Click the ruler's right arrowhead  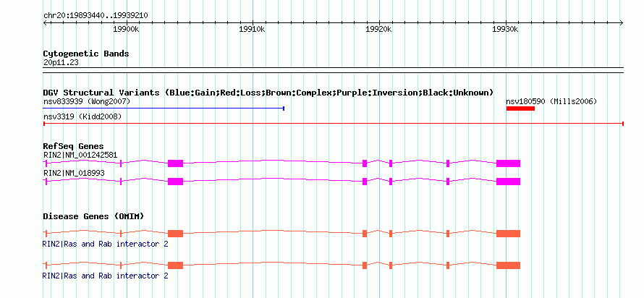(x=622, y=22)
